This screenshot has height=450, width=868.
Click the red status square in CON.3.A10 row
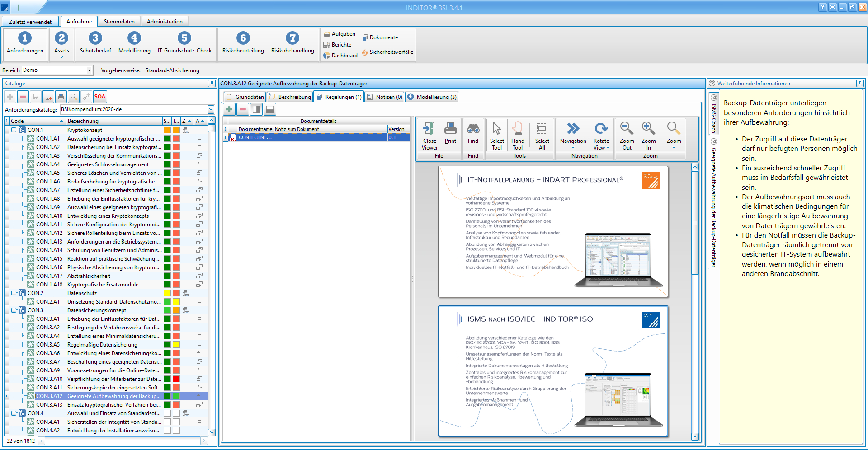176,379
